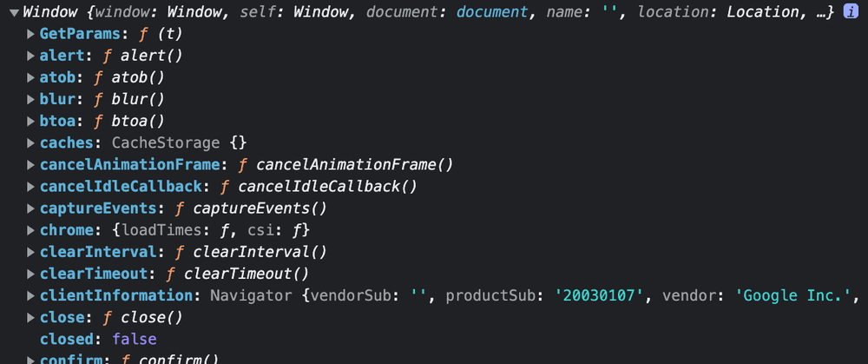Collapse the top-level Window object
Image resolution: width=868 pixels, height=364 pixels.
15,13
